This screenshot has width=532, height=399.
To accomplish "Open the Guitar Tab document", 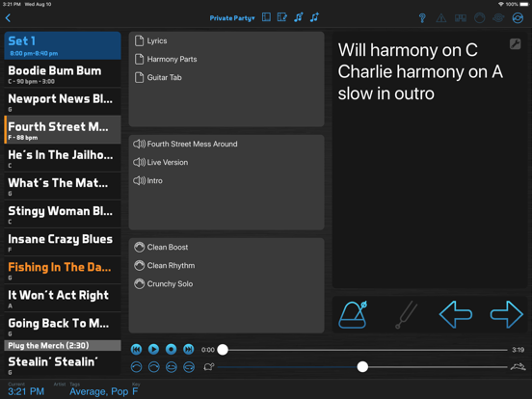I will pos(226,77).
